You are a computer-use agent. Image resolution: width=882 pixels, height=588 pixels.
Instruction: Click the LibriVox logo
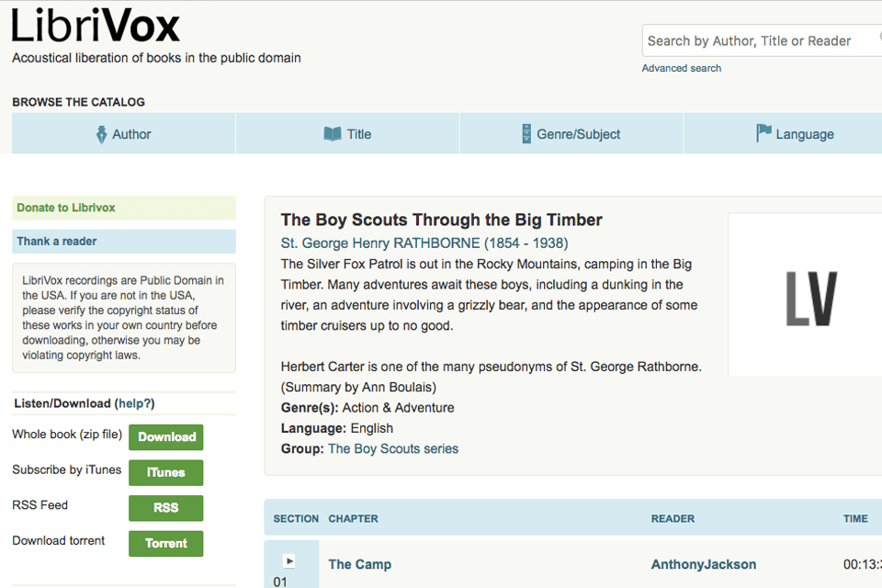click(96, 26)
